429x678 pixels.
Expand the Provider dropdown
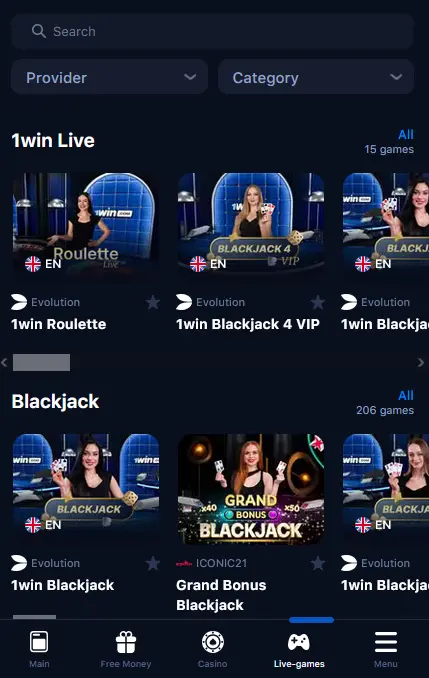click(109, 77)
